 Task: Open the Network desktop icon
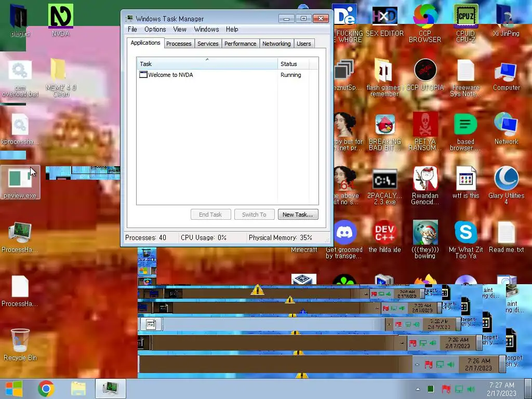coord(506,129)
